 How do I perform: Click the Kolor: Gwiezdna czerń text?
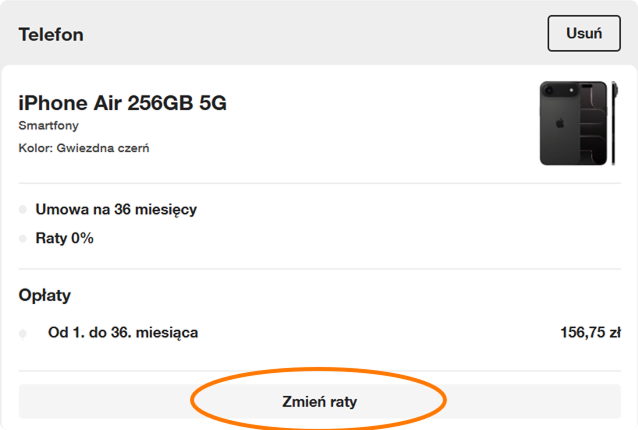pos(84,149)
